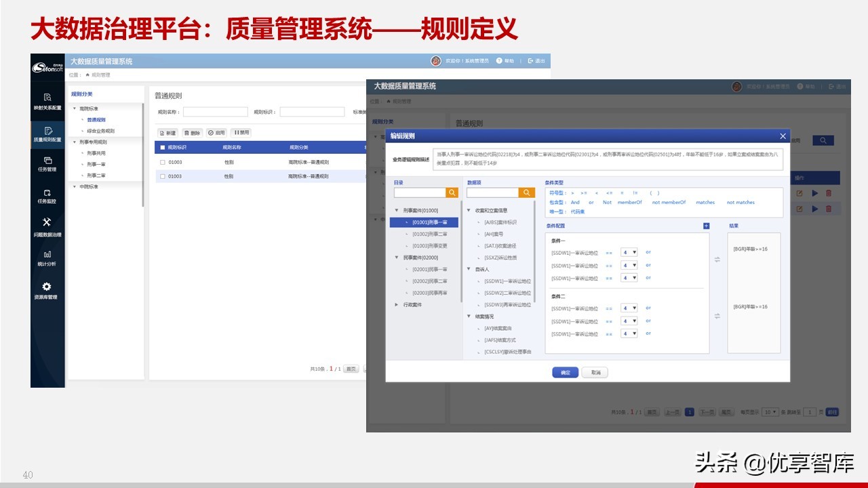Viewport: 868px width, 488px height.
Task: Expand the 行政案件 node in 目录 tree
Action: (397, 304)
